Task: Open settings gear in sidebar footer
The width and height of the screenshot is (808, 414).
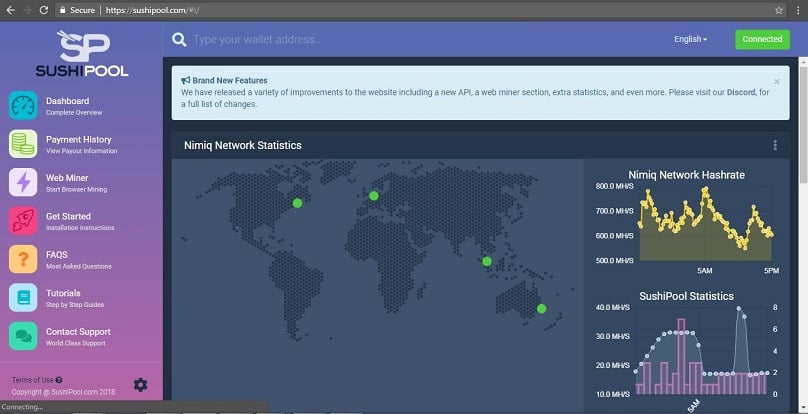Action: (140, 385)
